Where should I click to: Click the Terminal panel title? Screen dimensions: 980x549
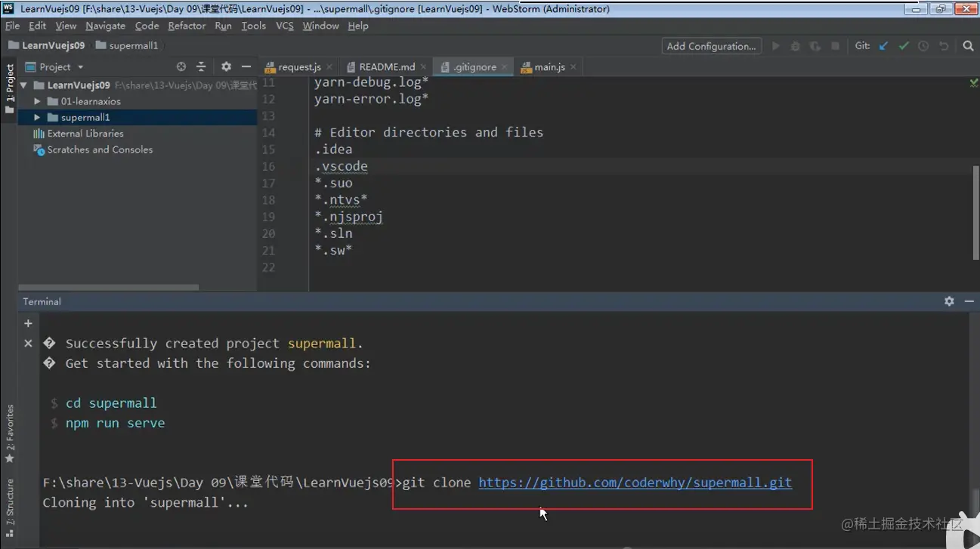(x=42, y=301)
